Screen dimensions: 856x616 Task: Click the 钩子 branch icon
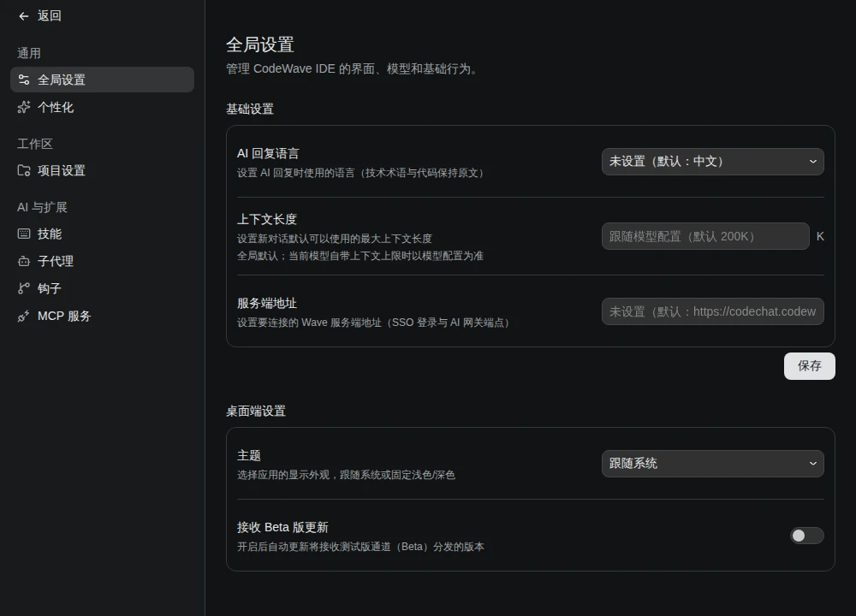23,288
